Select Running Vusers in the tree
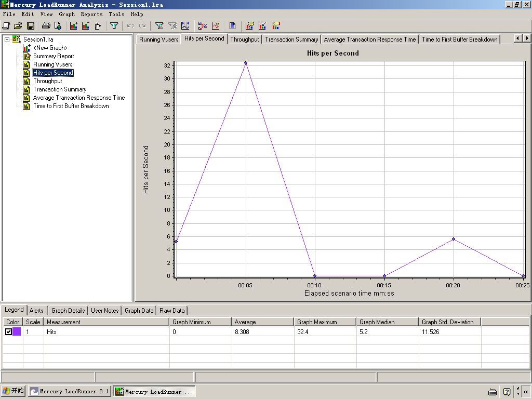The width and height of the screenshot is (532, 399). point(52,64)
